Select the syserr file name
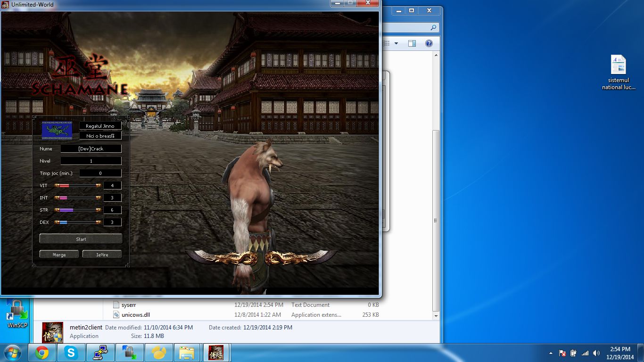644x362 pixels. pos(129,305)
